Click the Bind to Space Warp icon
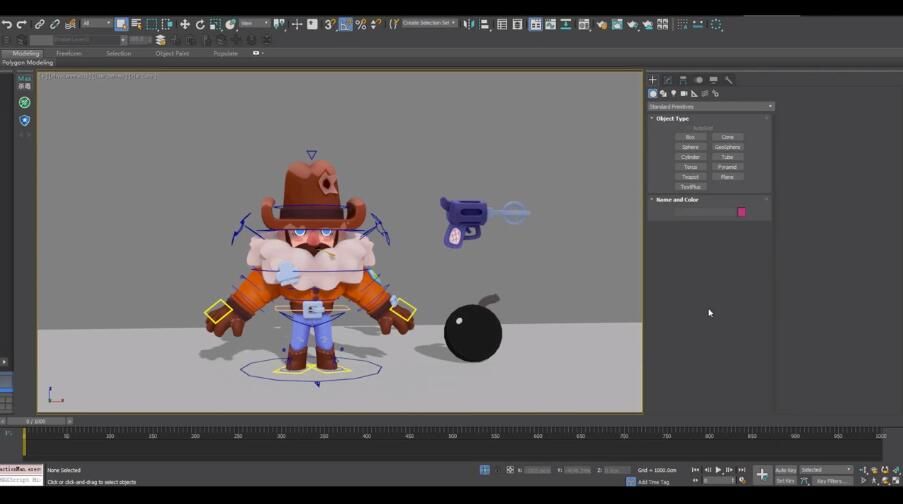Screen dimensions: 903x504 70,24
